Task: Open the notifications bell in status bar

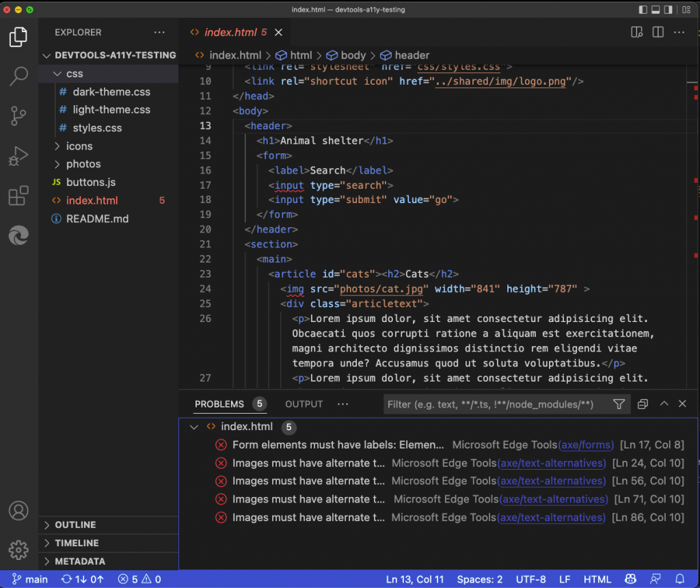Action: click(x=679, y=579)
